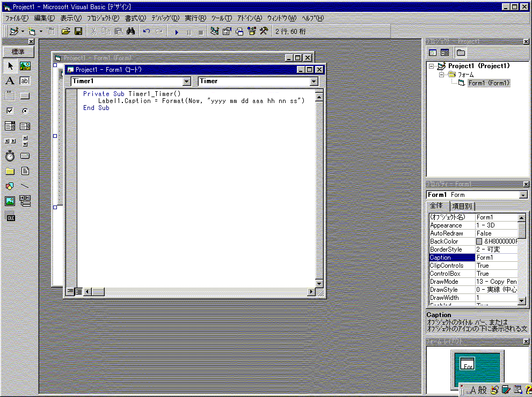This screenshot has height=397, width=532.
Task: Open the デバッグ(D) menu
Action: pos(165,18)
